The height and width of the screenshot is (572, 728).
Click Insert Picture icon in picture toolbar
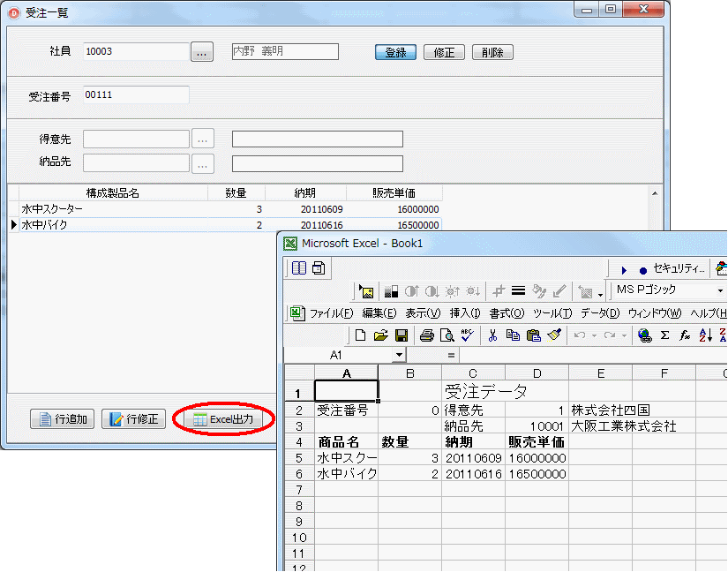(366, 291)
